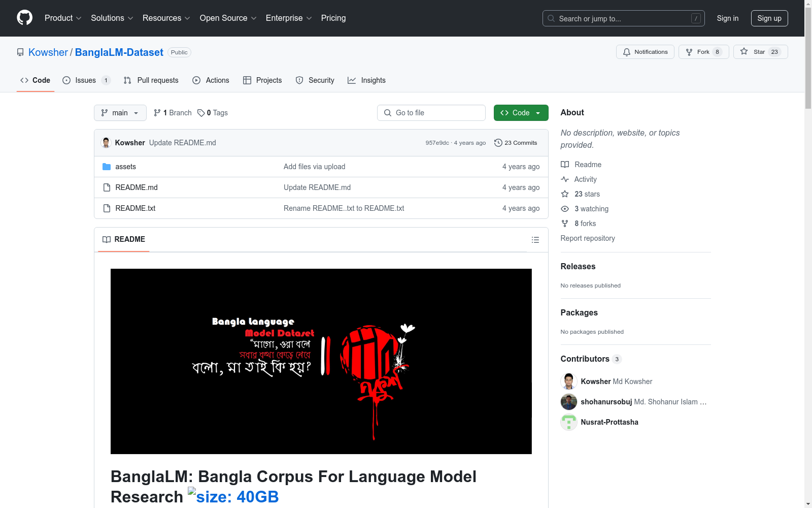Screen dimensions: 812x508
Task: Fork this repository
Action: [x=704, y=52]
